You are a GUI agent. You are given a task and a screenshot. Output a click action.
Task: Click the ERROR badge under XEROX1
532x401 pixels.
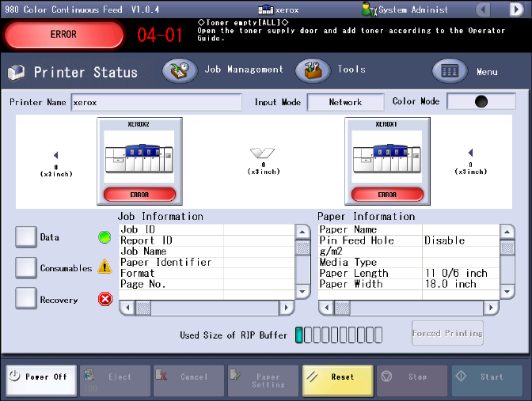pos(387,195)
